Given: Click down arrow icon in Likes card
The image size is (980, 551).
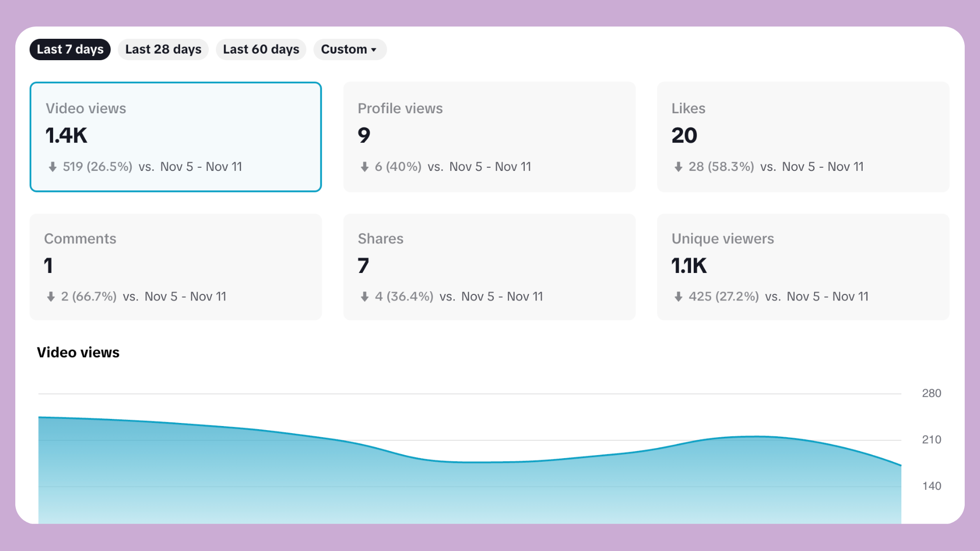Looking at the screenshot, I should coord(678,167).
